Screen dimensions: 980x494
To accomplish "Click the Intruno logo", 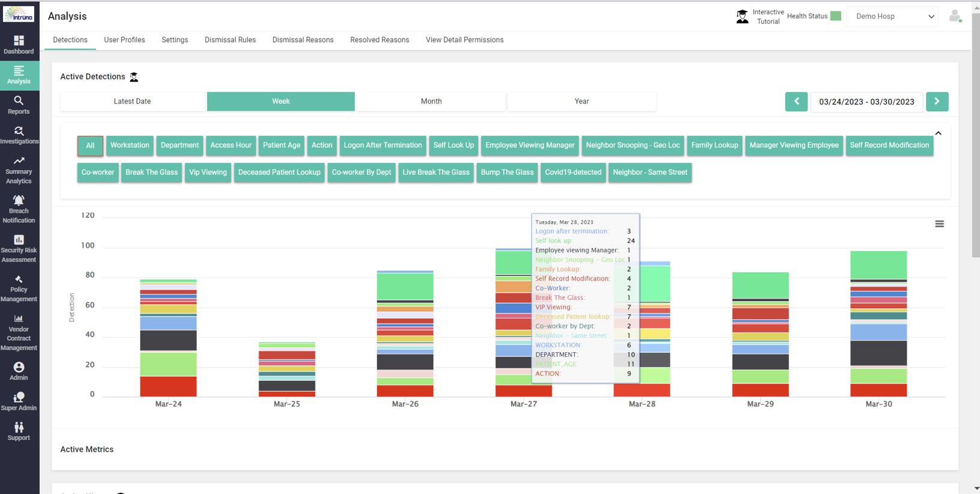I will tap(19, 14).
